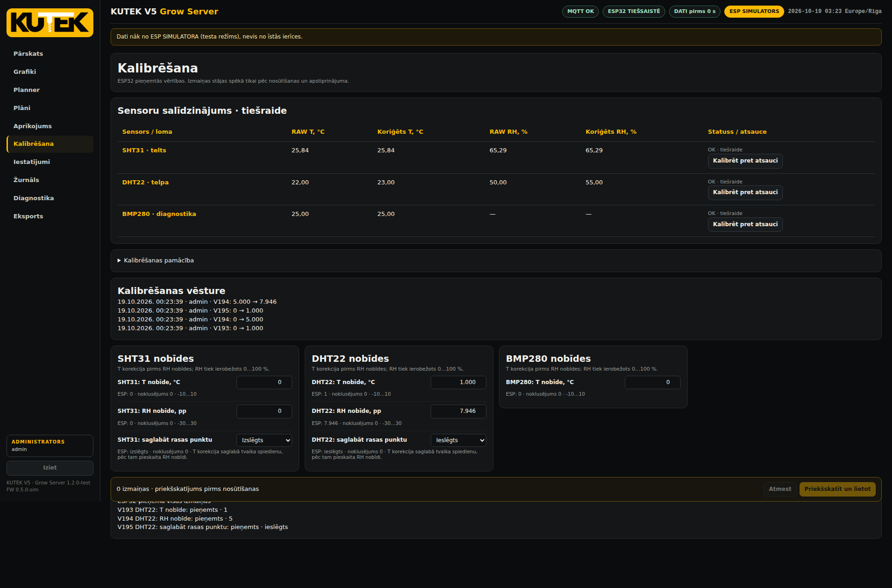
Task: Click the DATI pirms 0 s badge
Action: [x=695, y=12]
